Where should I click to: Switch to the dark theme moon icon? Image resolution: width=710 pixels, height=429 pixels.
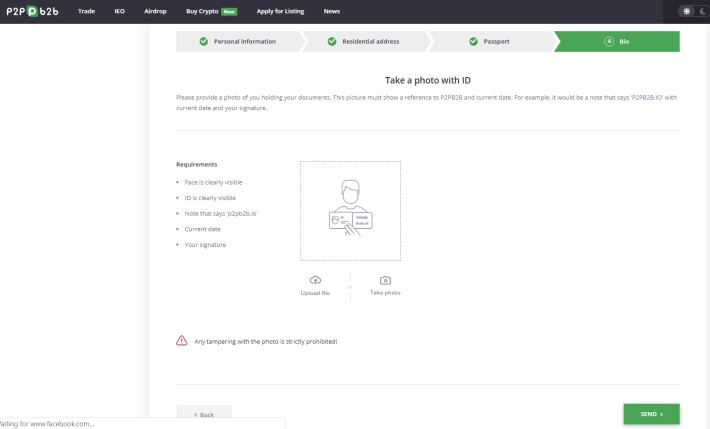pos(703,11)
